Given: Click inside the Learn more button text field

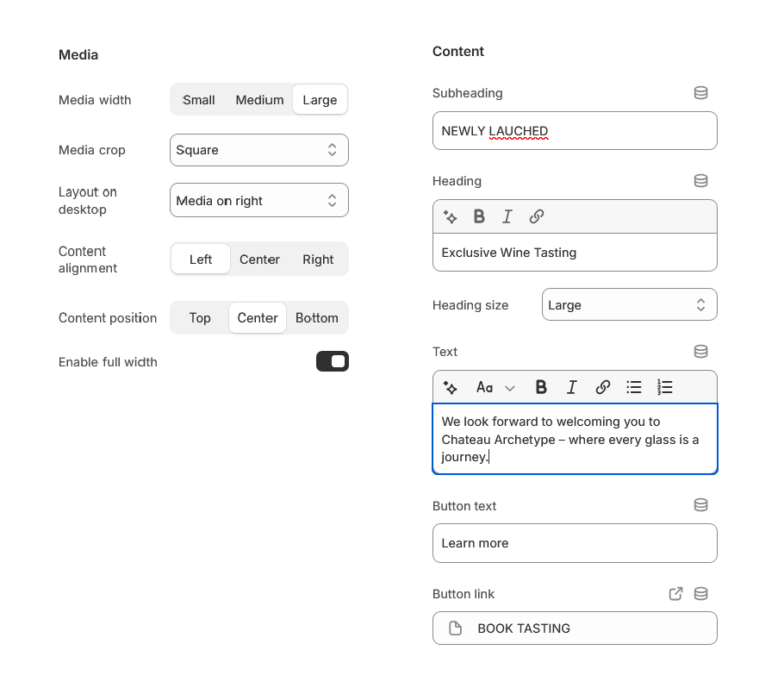Looking at the screenshot, I should click(x=575, y=543).
